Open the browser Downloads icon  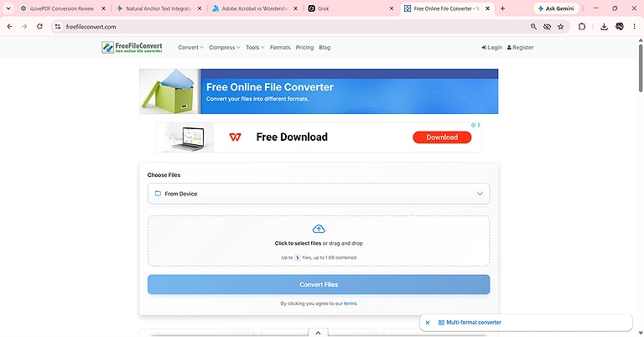(x=604, y=27)
